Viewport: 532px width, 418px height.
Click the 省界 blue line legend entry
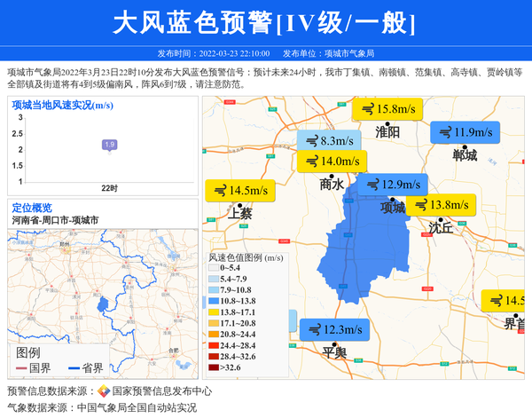coord(82,367)
